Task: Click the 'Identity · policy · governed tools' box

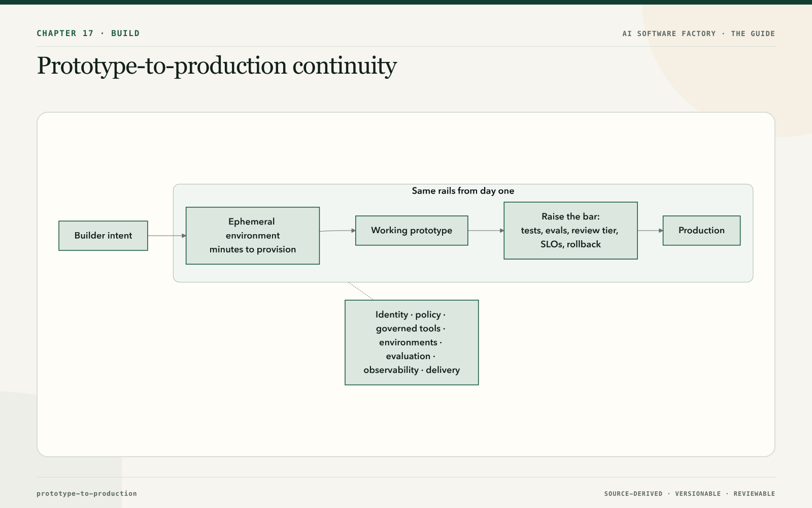Action: click(x=412, y=342)
